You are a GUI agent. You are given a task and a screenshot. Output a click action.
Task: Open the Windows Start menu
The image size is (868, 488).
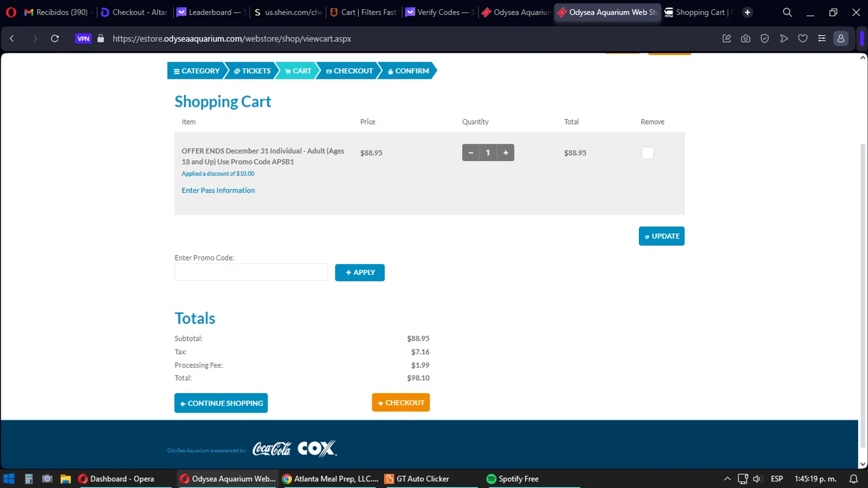[9, 479]
